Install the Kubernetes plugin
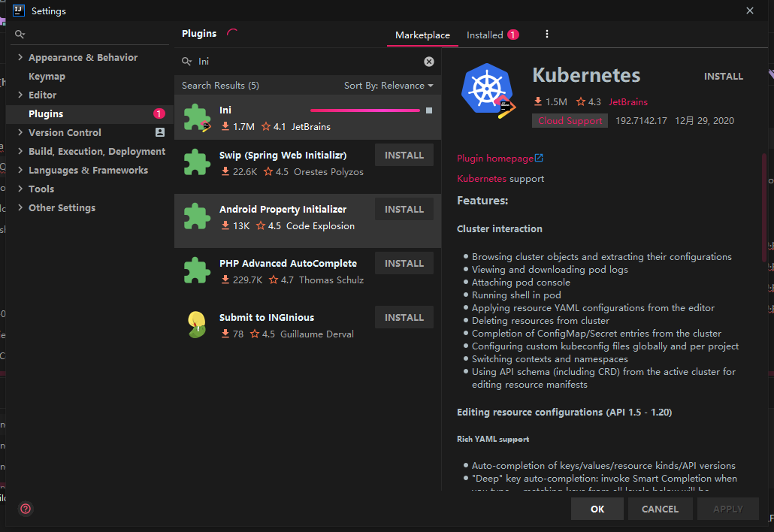 point(723,76)
